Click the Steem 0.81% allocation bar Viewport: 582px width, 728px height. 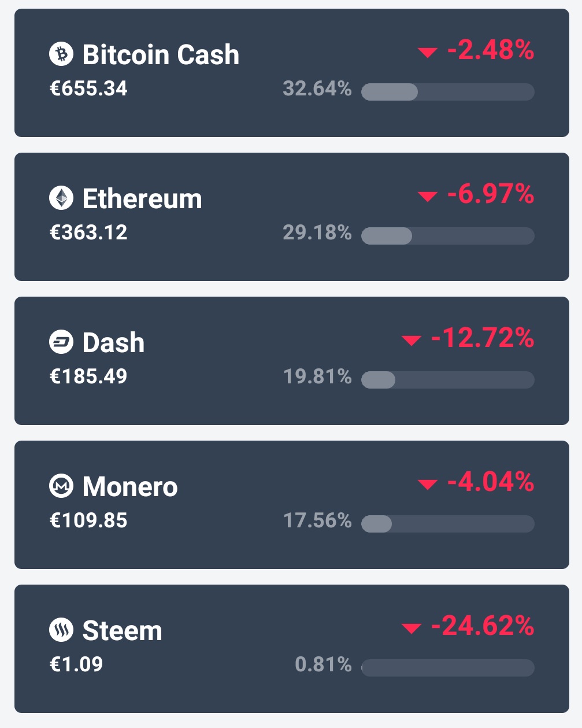pyautogui.click(x=448, y=668)
